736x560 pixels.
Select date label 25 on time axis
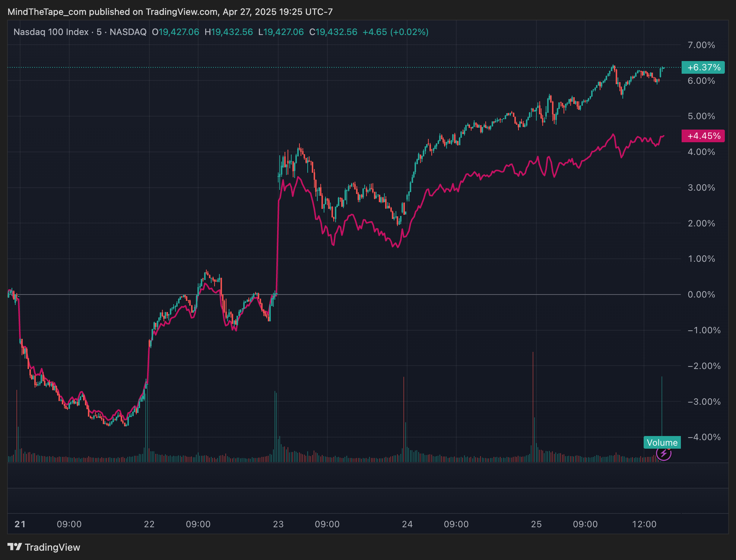(536, 524)
